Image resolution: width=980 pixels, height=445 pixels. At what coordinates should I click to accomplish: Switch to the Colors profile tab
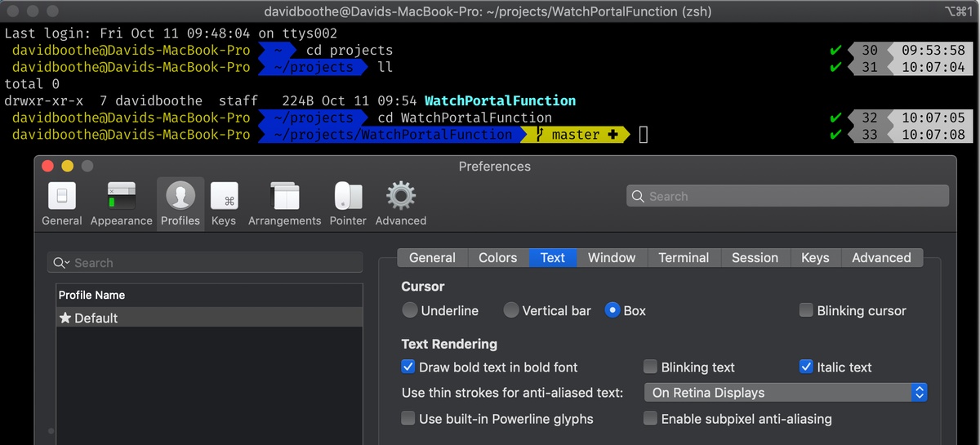point(498,257)
